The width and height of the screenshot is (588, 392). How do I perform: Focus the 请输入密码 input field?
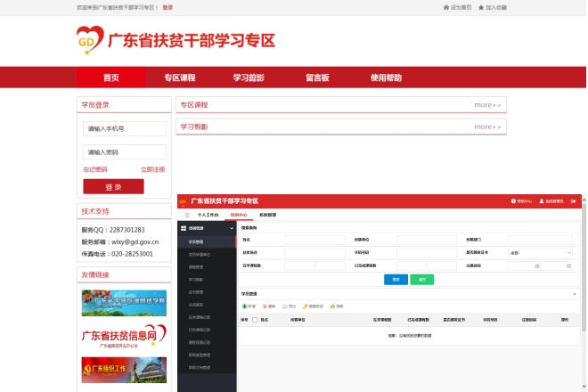(125, 152)
